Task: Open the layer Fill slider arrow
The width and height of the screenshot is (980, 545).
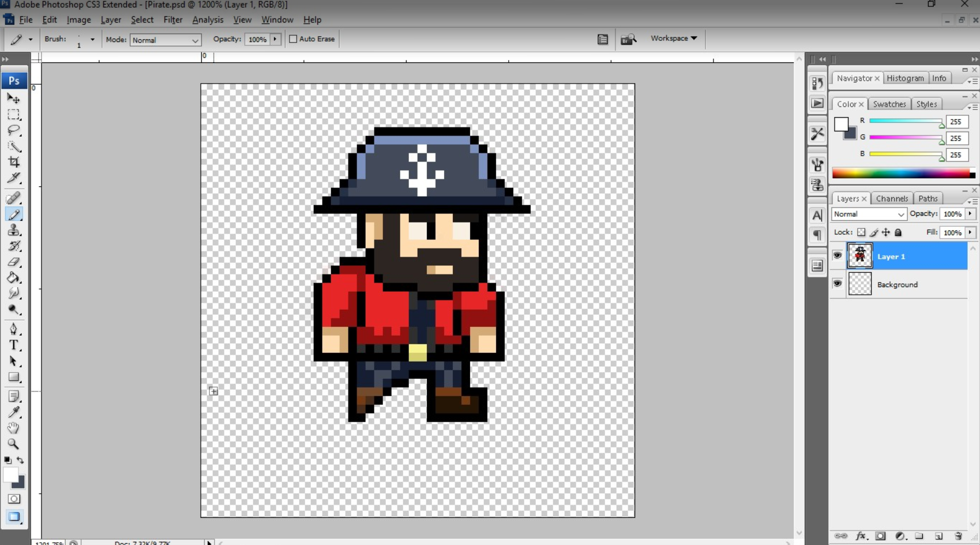Action: point(970,232)
